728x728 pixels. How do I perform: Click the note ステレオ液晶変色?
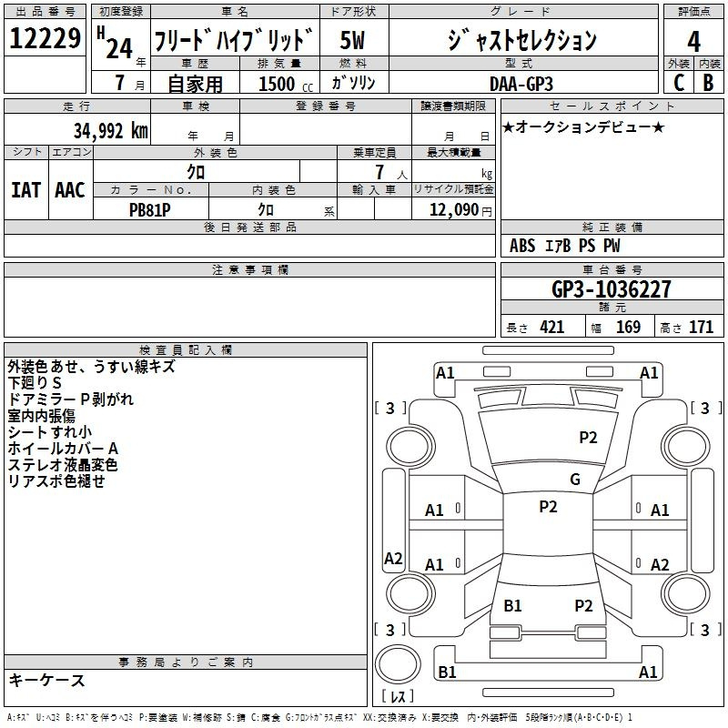coord(63,465)
